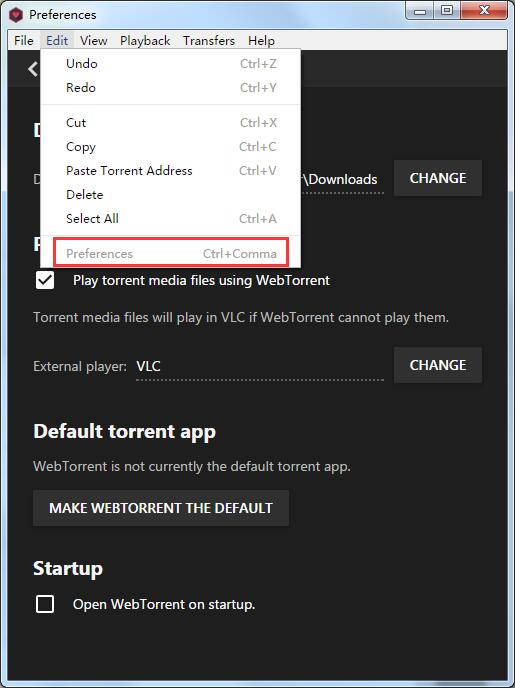The height and width of the screenshot is (688, 515).
Task: Click CHANGE button for download location
Action: point(438,178)
